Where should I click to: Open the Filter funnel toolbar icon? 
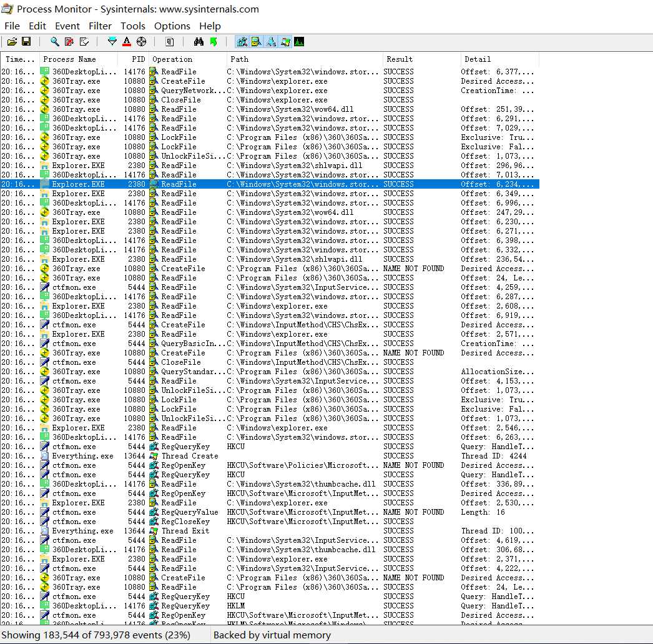[112, 42]
